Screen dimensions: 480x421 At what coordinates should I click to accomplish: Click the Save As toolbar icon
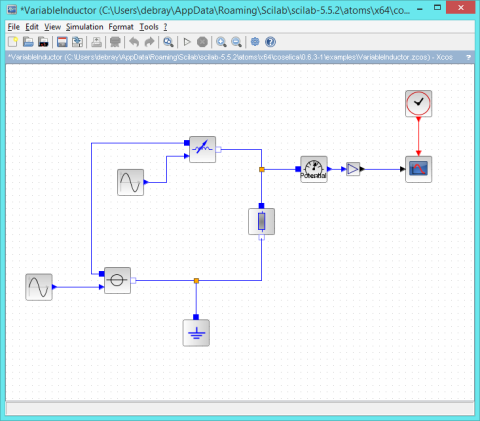point(78,42)
